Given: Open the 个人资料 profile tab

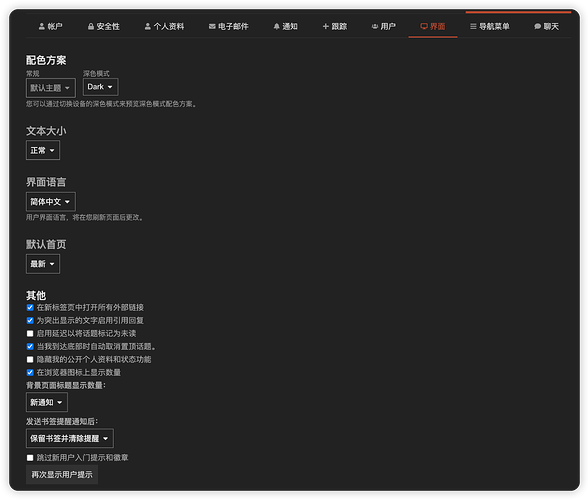Looking at the screenshot, I should pos(164,26).
